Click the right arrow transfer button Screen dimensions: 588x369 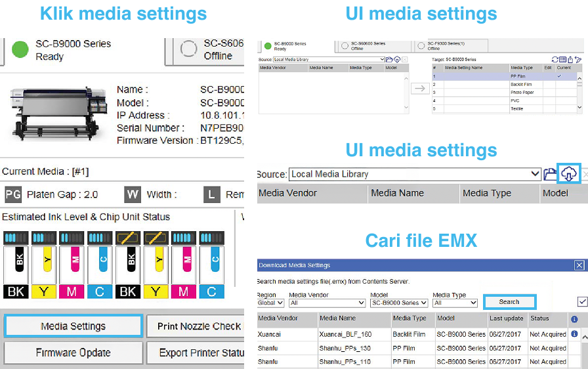coord(420,89)
